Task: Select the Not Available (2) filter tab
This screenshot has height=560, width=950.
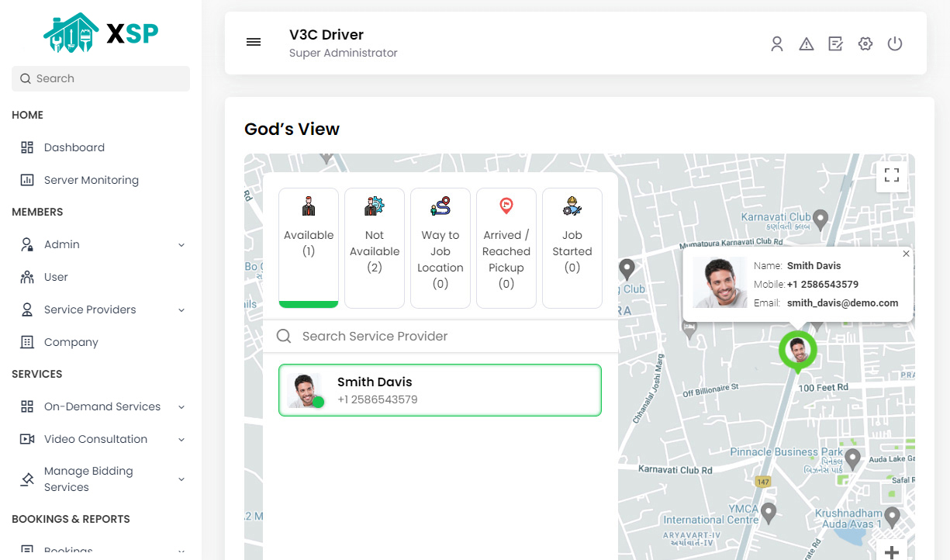Action: (375, 247)
